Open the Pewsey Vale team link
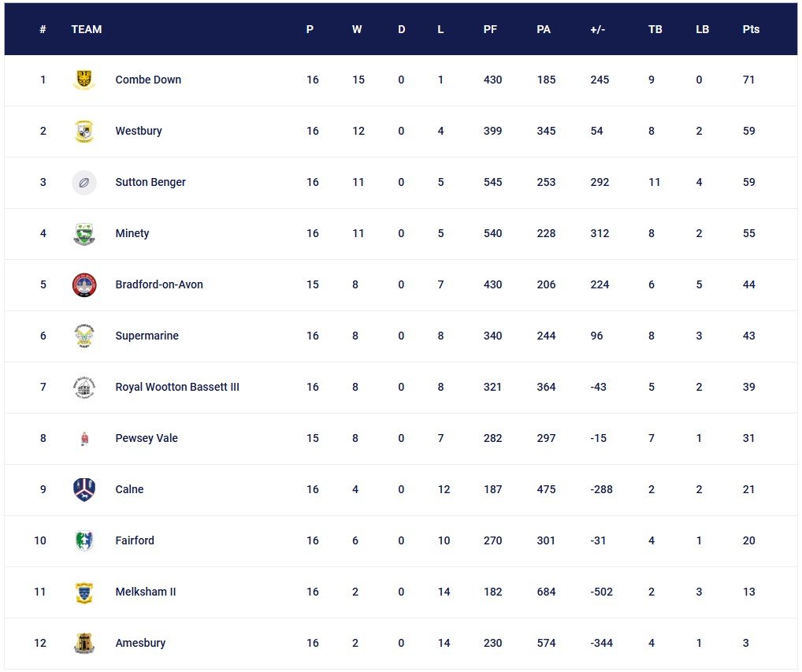 (147, 438)
